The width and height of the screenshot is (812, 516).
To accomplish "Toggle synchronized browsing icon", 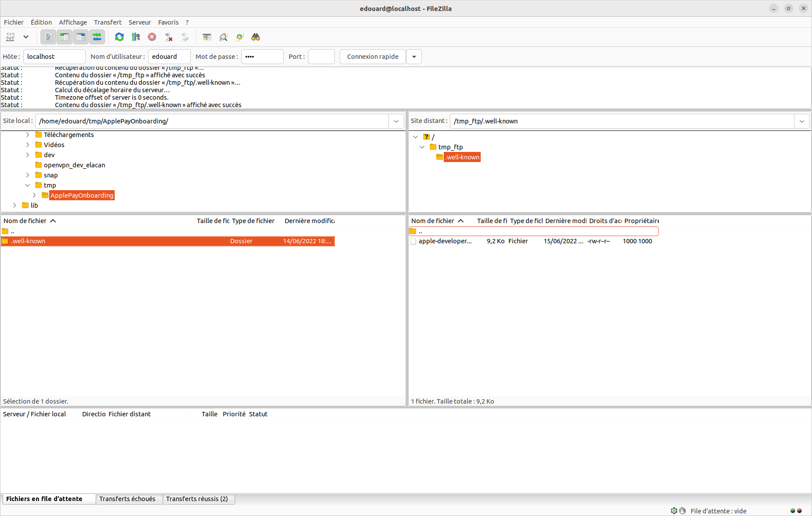I will 239,37.
